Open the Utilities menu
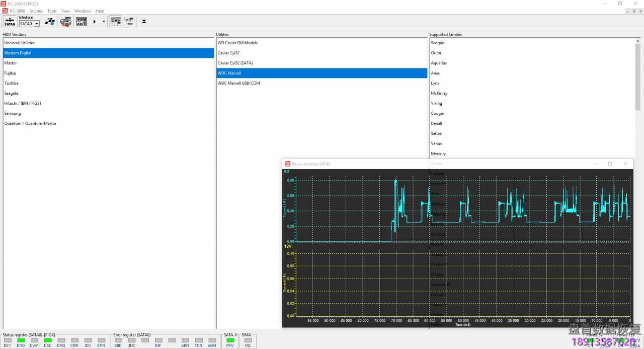Viewport: 644px width, 349px height. [x=36, y=11]
